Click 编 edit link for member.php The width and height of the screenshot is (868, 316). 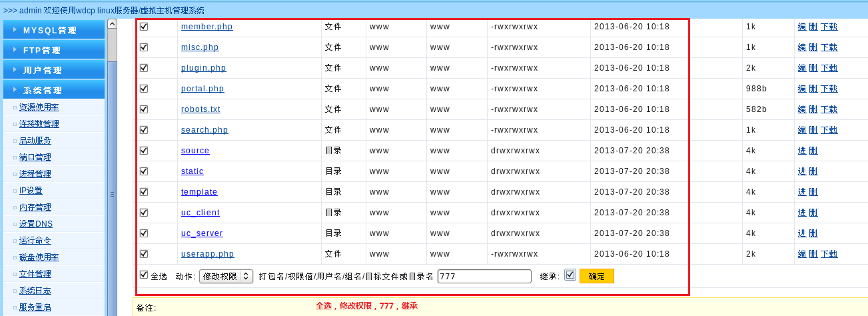[x=802, y=27]
